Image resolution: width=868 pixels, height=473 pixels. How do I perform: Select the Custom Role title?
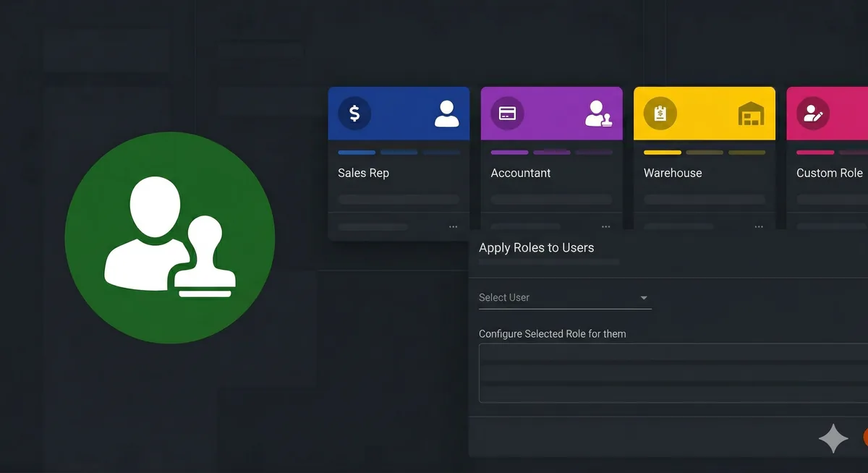tap(830, 173)
